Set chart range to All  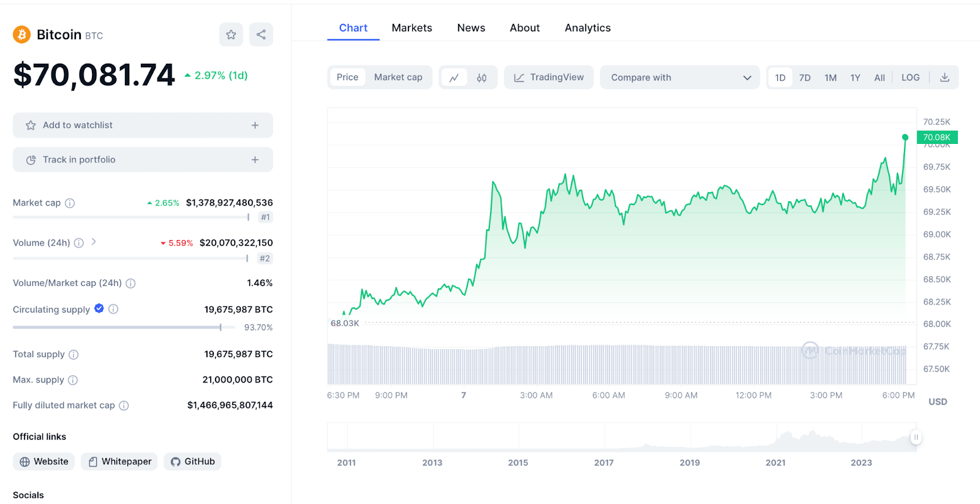coord(880,78)
